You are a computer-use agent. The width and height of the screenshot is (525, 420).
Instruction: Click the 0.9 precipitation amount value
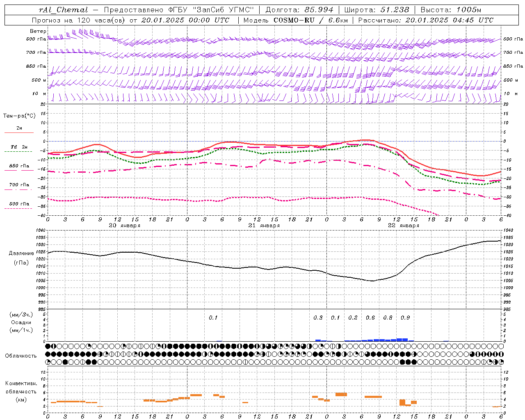point(405,318)
